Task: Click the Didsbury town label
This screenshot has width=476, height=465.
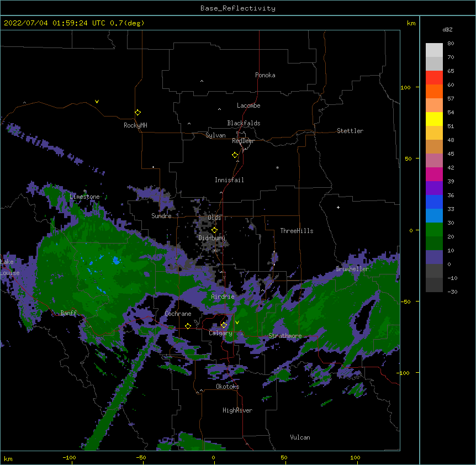Action: point(212,238)
